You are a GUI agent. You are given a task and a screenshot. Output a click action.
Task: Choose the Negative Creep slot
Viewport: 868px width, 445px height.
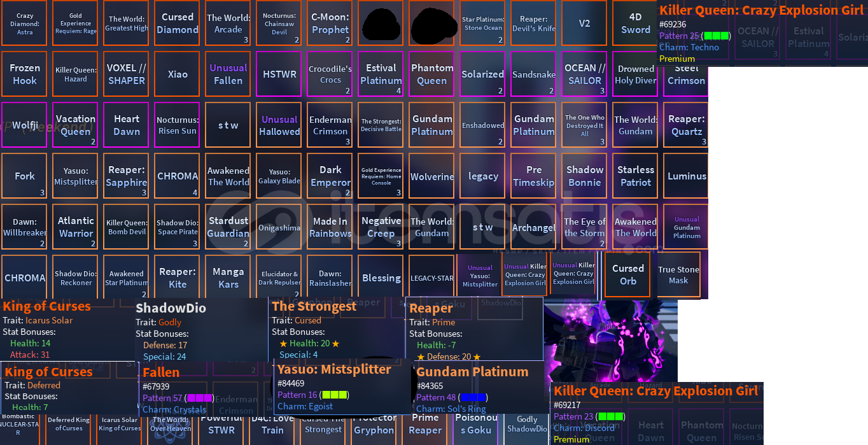coord(381,227)
